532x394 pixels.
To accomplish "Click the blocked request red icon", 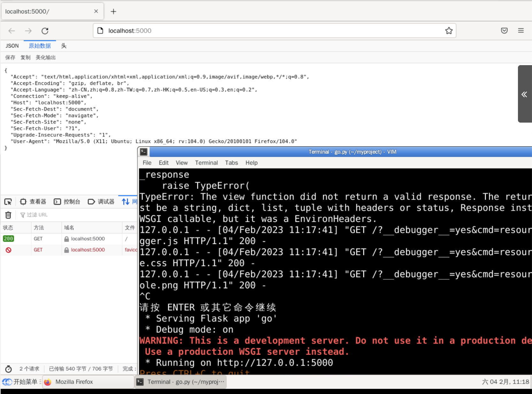I will click(x=9, y=250).
